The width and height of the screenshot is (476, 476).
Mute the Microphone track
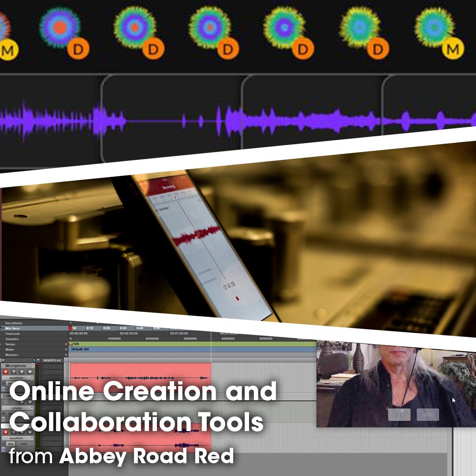click(30, 372)
